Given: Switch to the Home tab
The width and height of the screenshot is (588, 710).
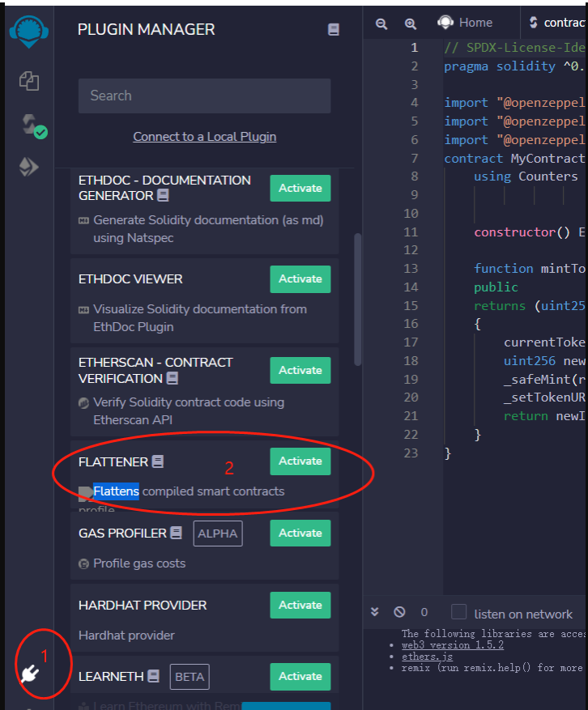Looking at the screenshot, I should [465, 23].
